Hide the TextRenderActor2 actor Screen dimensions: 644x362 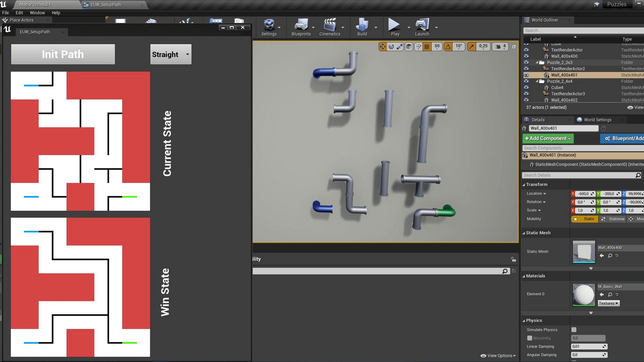tap(526, 69)
